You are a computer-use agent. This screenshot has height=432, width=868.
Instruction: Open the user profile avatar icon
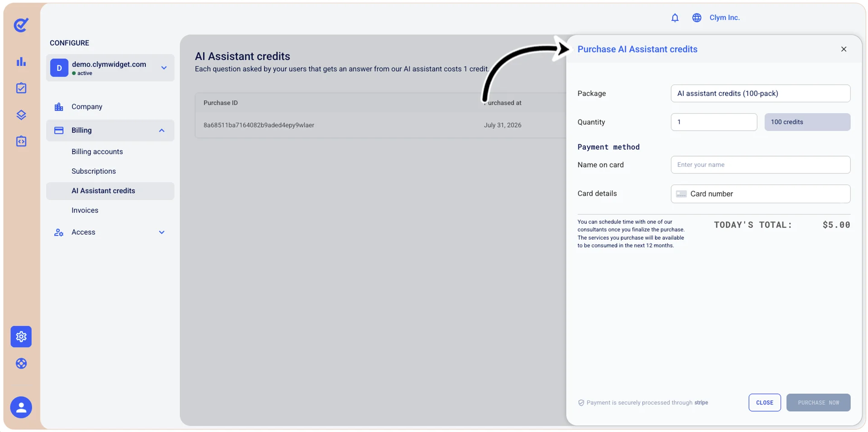pos(21,408)
